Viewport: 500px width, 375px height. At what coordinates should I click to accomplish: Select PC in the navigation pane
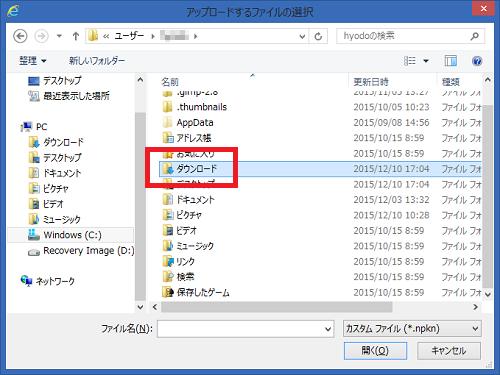coord(34,127)
